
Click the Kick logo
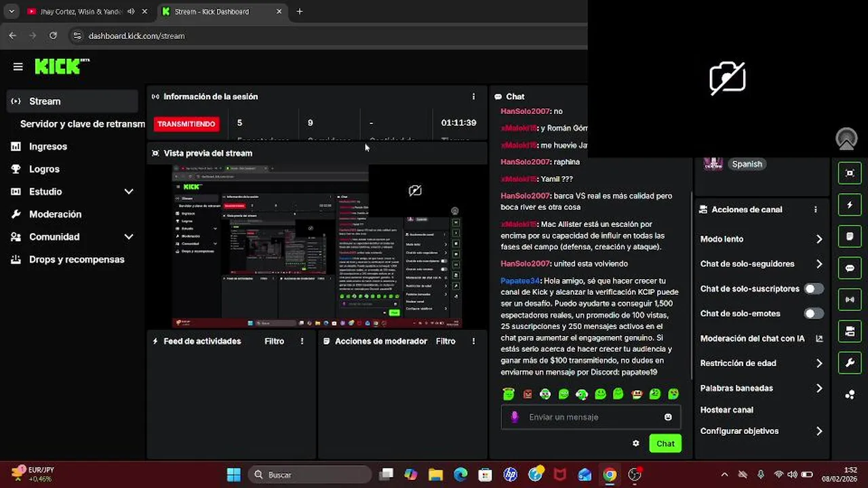pos(62,66)
